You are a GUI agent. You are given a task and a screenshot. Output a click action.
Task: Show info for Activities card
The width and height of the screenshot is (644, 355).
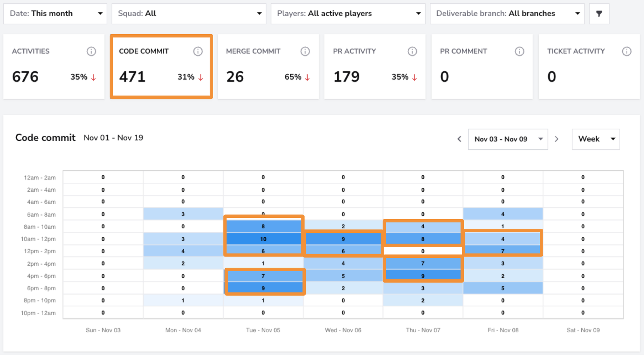pyautogui.click(x=91, y=51)
